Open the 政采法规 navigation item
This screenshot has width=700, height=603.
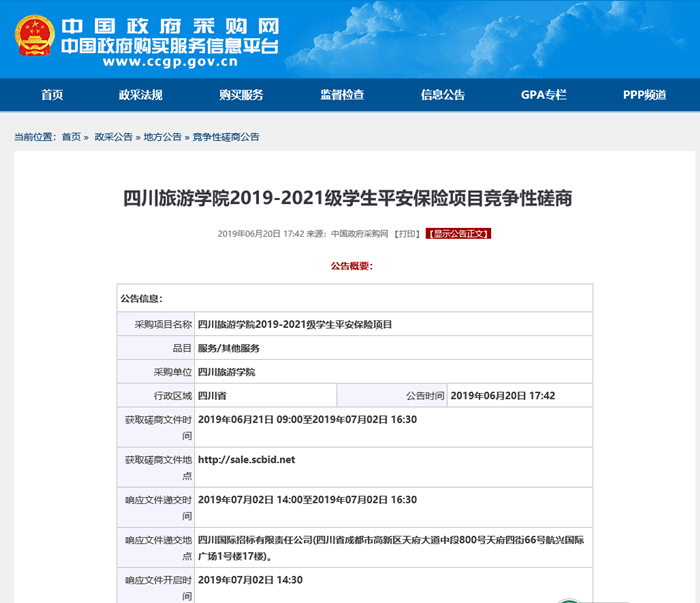point(141,95)
